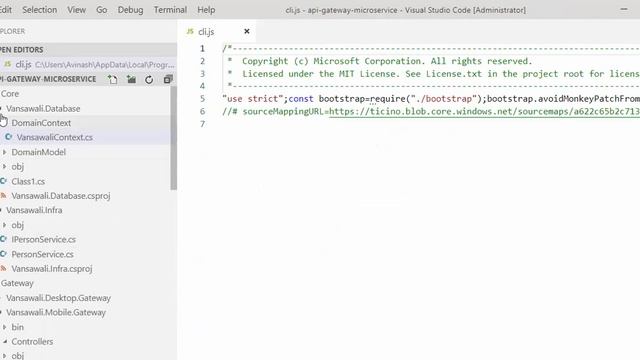Open IPersonService.cs file
The width and height of the screenshot is (640, 360).
click(44, 240)
